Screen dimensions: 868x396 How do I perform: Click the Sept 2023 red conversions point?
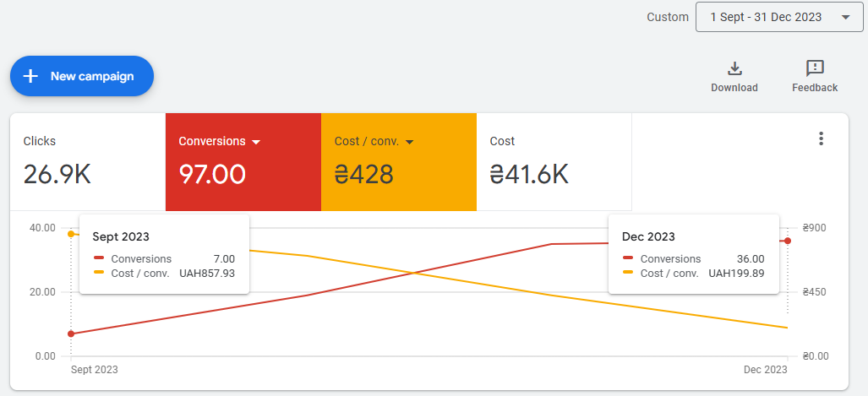[71, 334]
